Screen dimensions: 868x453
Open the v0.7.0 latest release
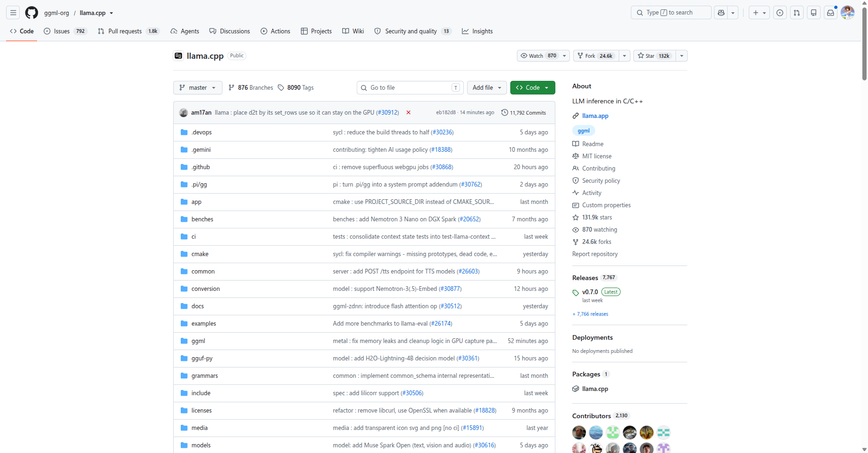[x=590, y=292]
